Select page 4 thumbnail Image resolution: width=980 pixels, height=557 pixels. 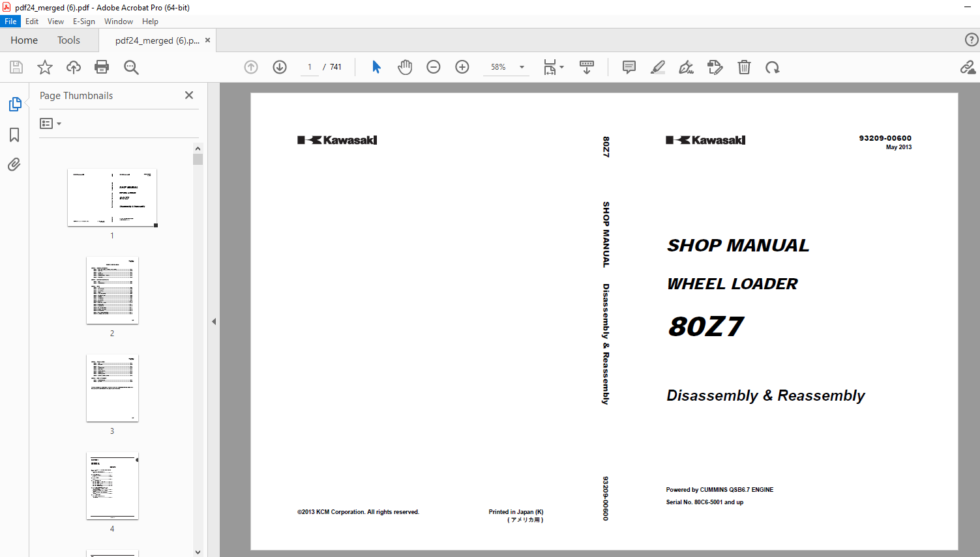tap(112, 485)
